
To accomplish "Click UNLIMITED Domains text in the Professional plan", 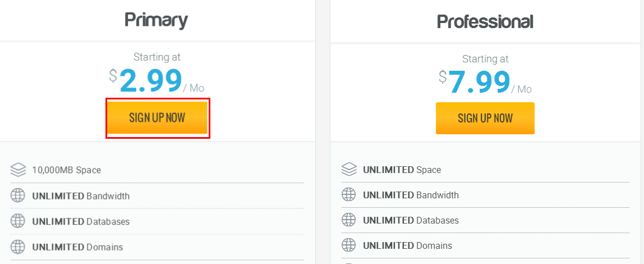I will point(407,245).
